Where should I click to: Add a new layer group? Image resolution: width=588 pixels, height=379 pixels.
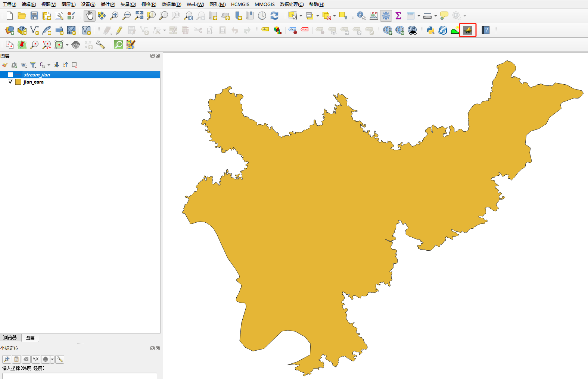coord(14,65)
